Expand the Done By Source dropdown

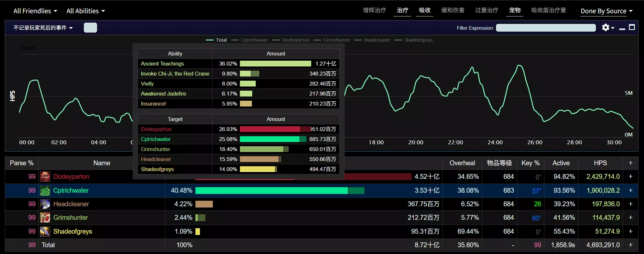point(606,11)
